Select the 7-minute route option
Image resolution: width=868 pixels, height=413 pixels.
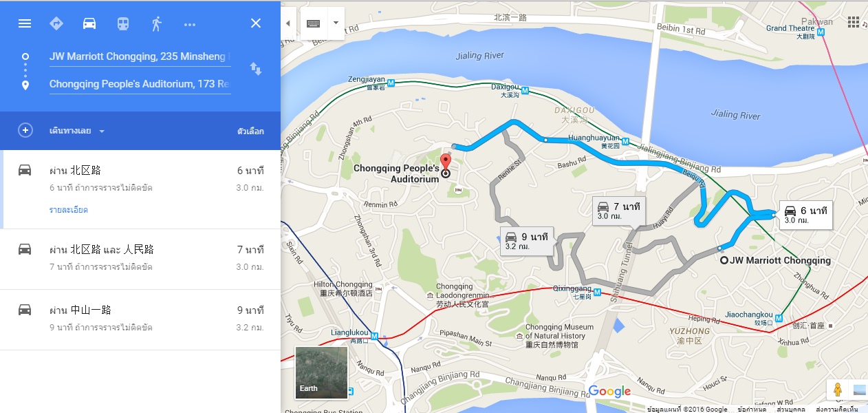[140, 259]
